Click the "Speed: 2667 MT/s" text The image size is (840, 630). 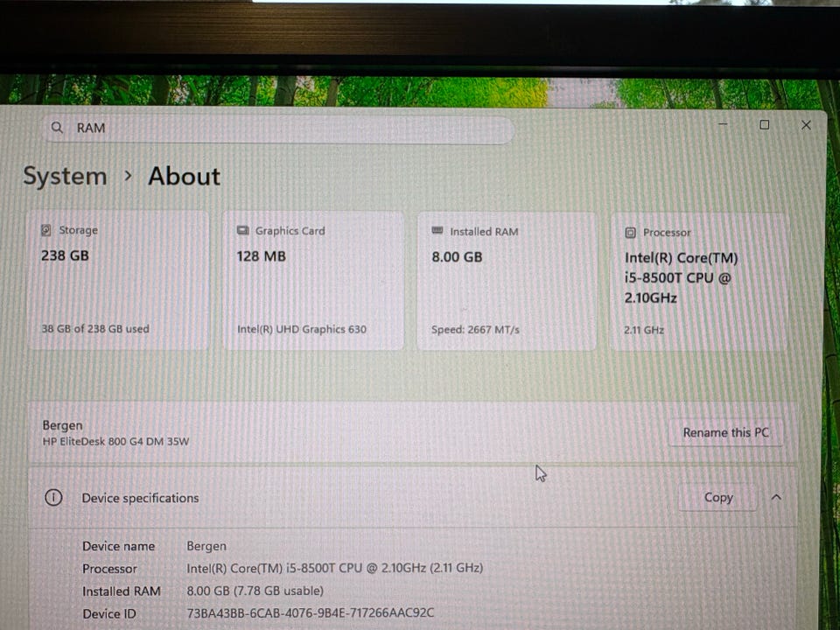pos(475,330)
